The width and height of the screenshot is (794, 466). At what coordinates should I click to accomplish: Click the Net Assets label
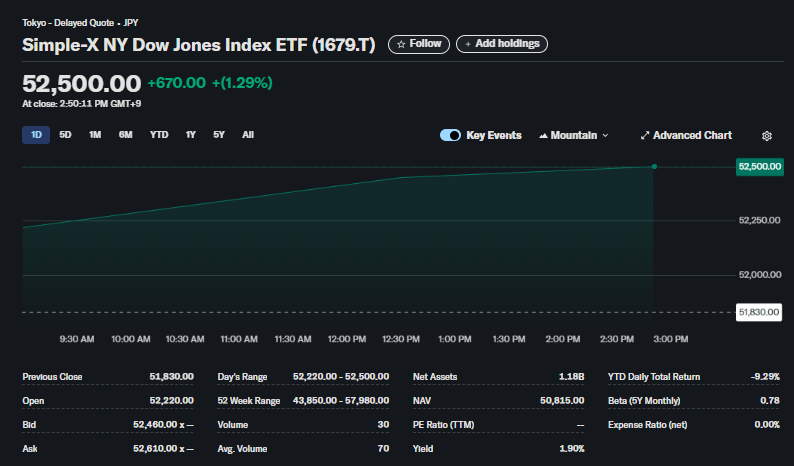435,377
